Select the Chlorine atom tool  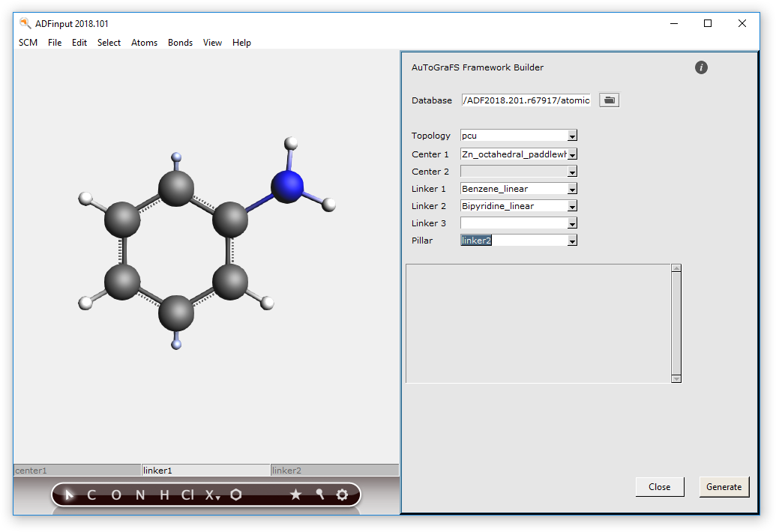point(187,495)
